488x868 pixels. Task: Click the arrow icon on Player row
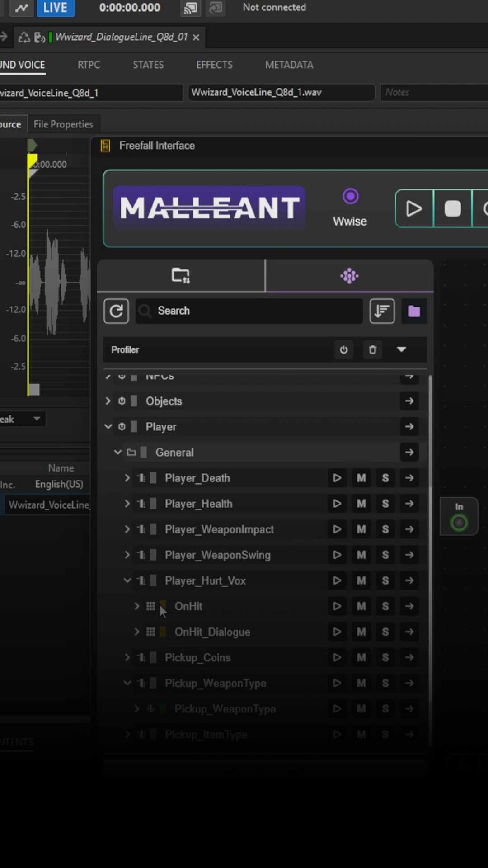(409, 427)
